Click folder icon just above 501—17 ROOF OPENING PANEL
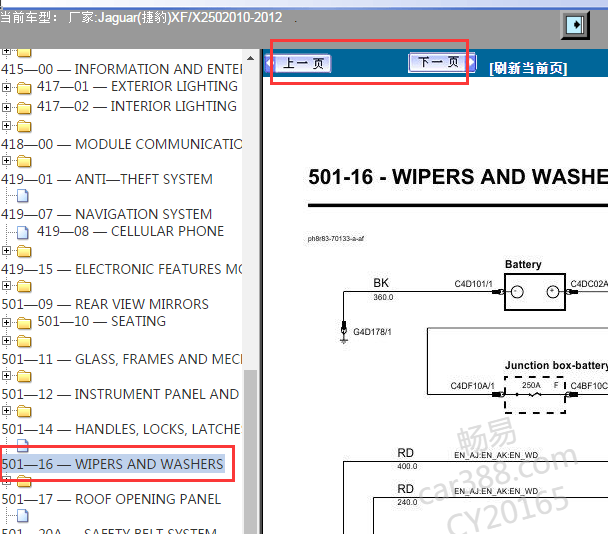This screenshot has height=534, width=608. [x=24, y=481]
